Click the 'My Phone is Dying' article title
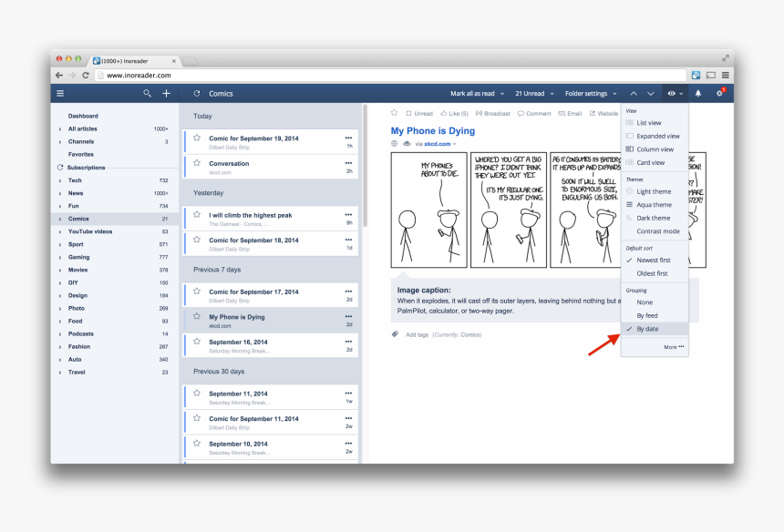784x532 pixels. [433, 131]
